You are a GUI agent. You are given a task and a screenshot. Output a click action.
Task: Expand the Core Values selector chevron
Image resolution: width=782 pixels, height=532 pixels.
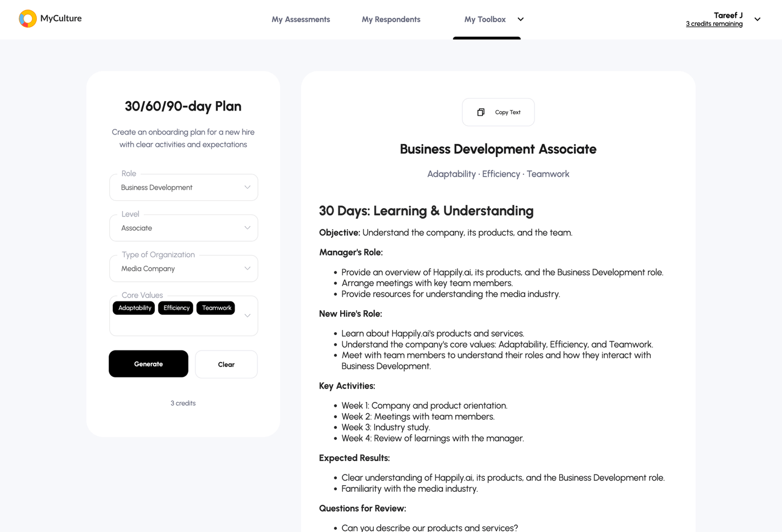247,315
